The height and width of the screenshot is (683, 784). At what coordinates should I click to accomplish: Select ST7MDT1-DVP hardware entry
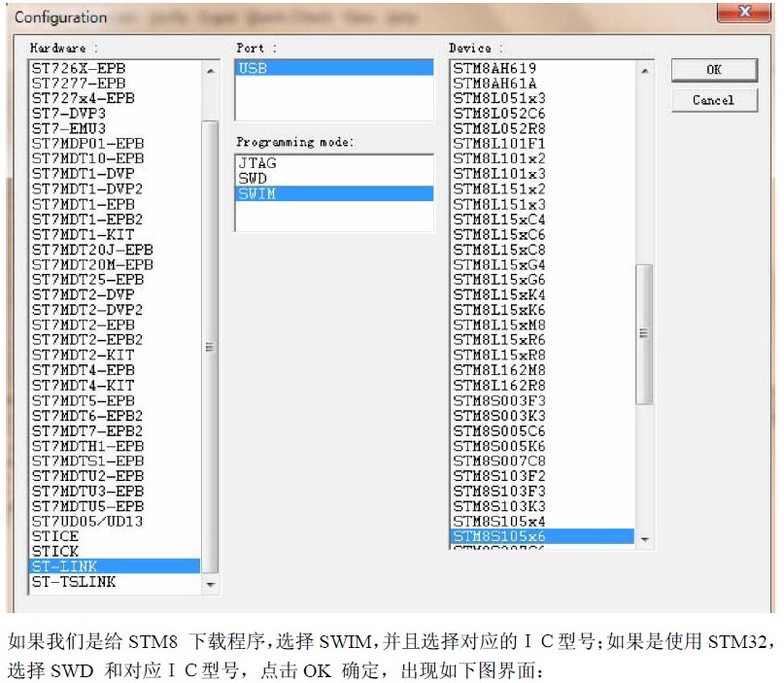(x=115, y=174)
